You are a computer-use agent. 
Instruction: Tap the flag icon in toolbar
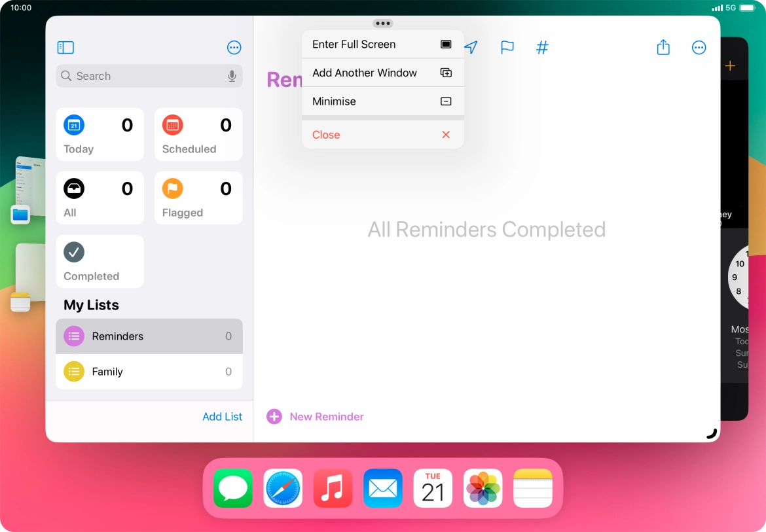coord(507,48)
